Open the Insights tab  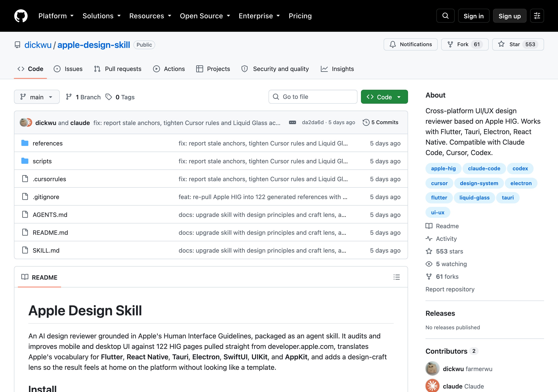click(337, 69)
